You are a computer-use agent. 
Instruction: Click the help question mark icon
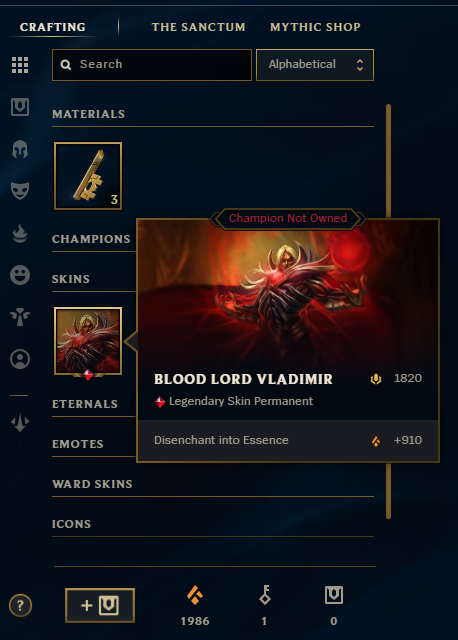20,605
